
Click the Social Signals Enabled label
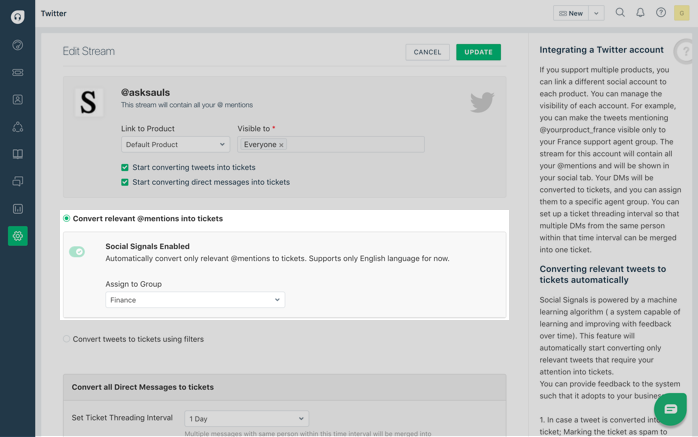147,247
